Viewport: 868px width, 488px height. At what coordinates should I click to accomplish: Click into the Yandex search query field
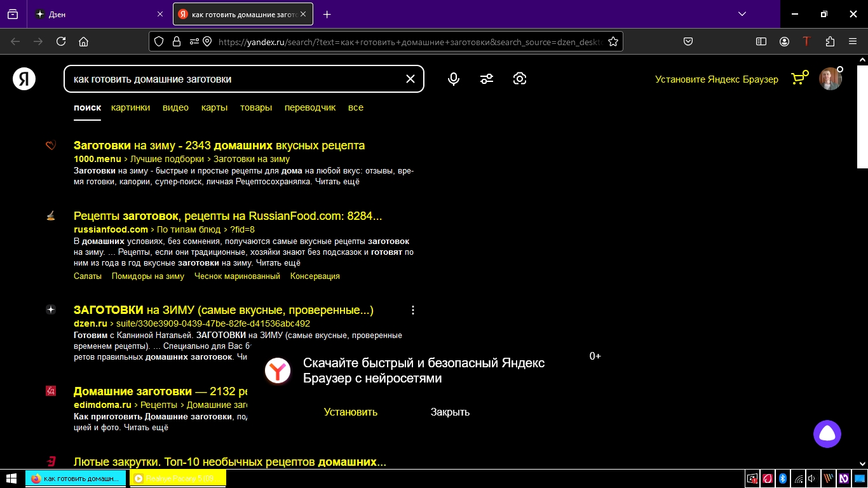click(x=235, y=79)
